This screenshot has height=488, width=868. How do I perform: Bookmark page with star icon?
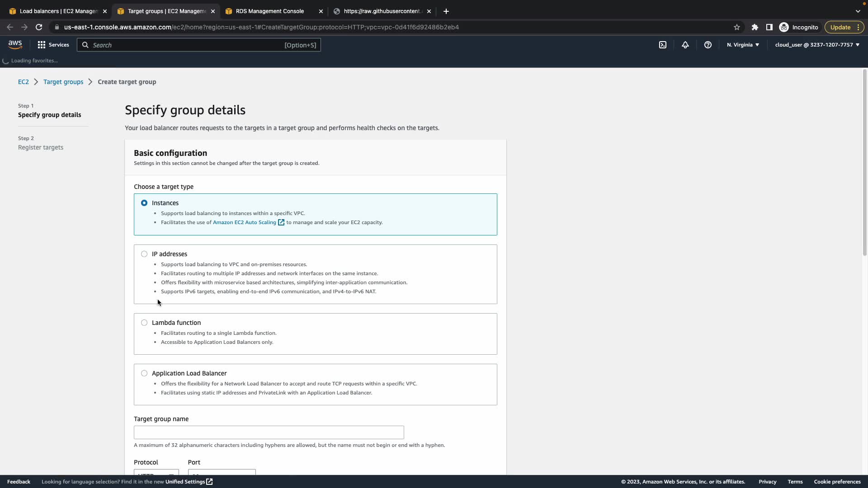pyautogui.click(x=737, y=27)
